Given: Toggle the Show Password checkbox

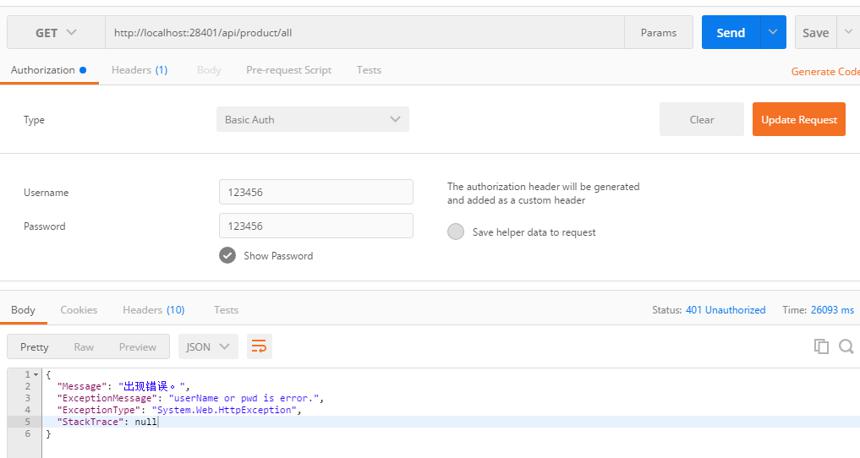Looking at the screenshot, I should [227, 256].
